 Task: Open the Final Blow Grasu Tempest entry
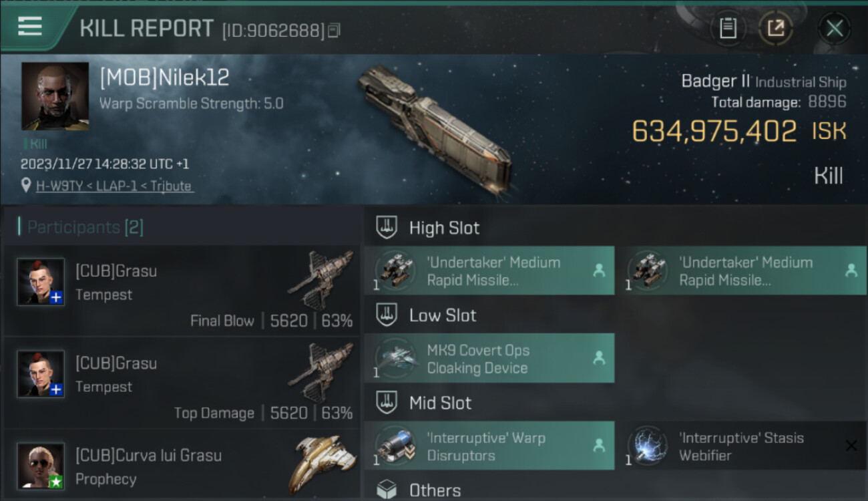[182, 291]
